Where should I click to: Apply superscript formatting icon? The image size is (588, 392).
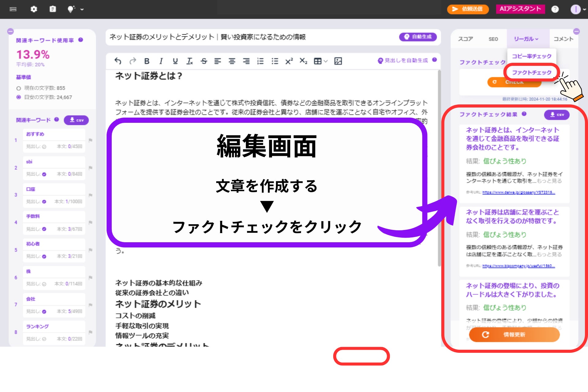(289, 61)
